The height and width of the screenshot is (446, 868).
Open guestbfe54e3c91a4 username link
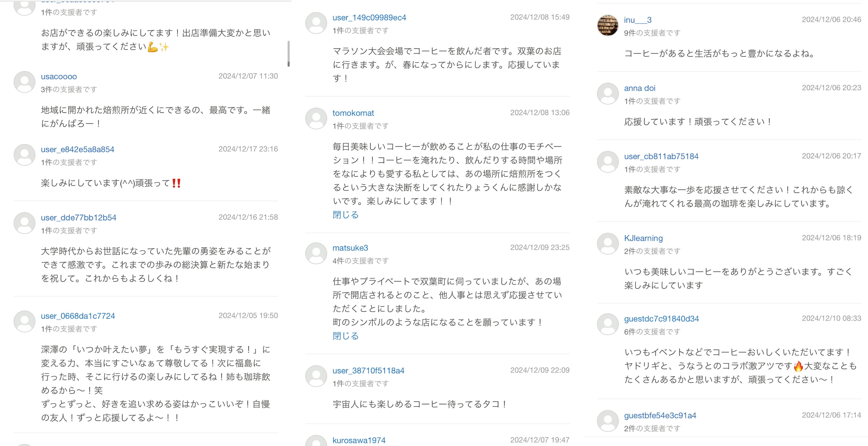pyautogui.click(x=660, y=416)
